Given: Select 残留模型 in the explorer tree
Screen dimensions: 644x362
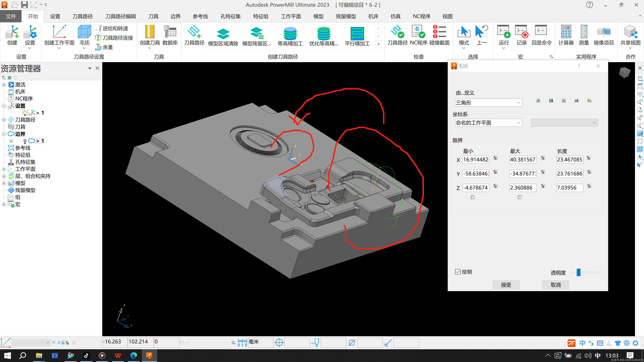Looking at the screenshot, I should click(x=25, y=190).
